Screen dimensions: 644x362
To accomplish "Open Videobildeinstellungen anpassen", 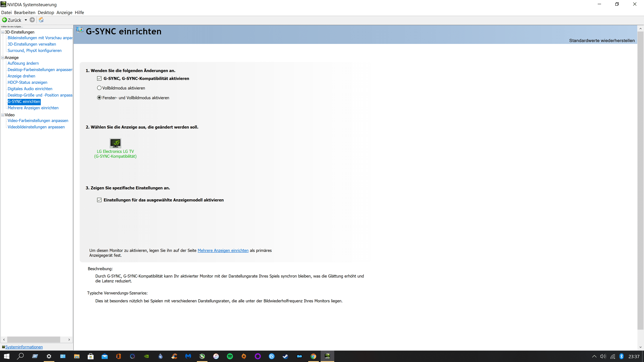I will [x=36, y=127].
